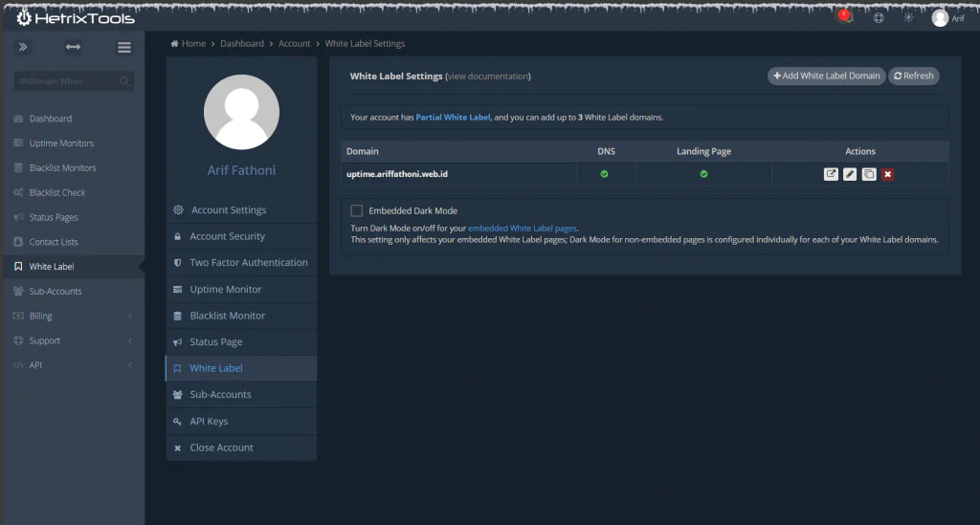Open Sub-Accounts in left sidebar
980x525 pixels.
coord(55,291)
